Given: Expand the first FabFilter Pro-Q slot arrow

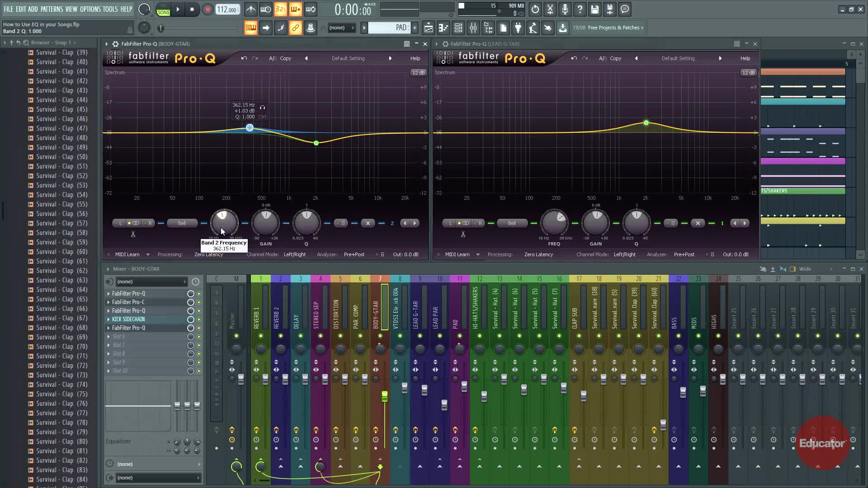Looking at the screenshot, I should pyautogui.click(x=108, y=294).
